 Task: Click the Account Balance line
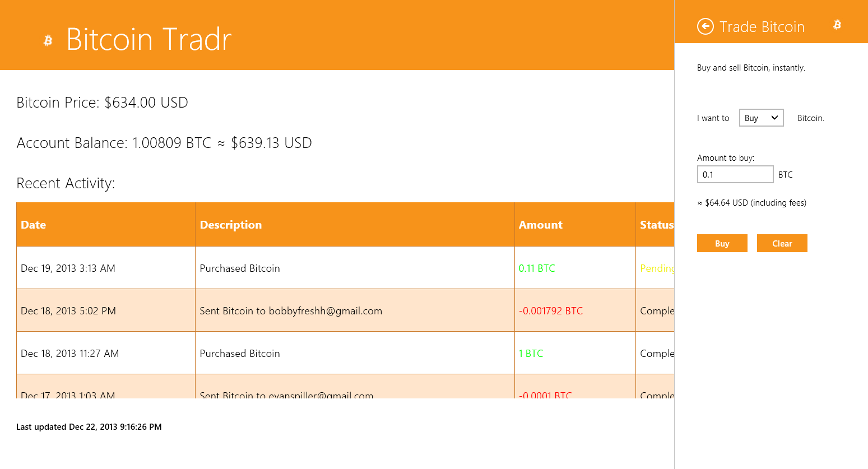tap(164, 143)
